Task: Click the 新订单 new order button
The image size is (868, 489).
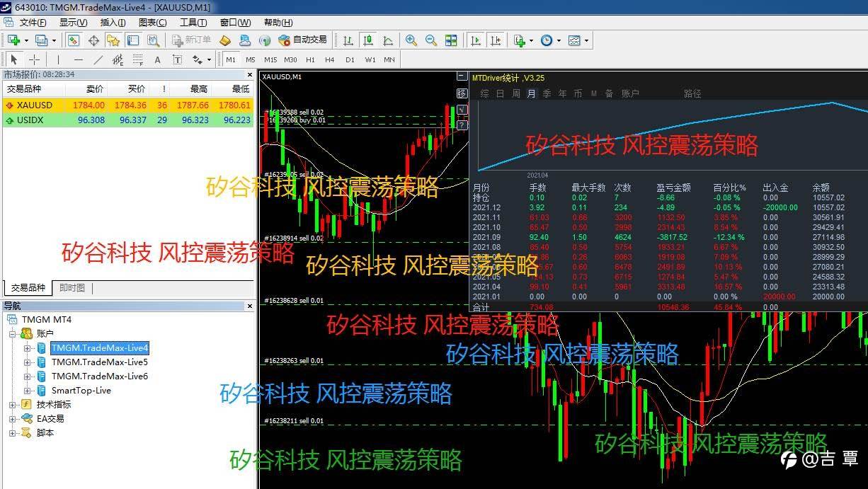Action: [x=191, y=40]
